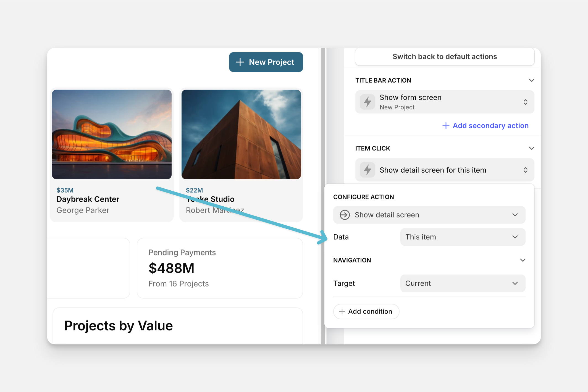Click the Add secondary action link
Image resolution: width=588 pixels, height=392 pixels.
pyautogui.click(x=490, y=126)
